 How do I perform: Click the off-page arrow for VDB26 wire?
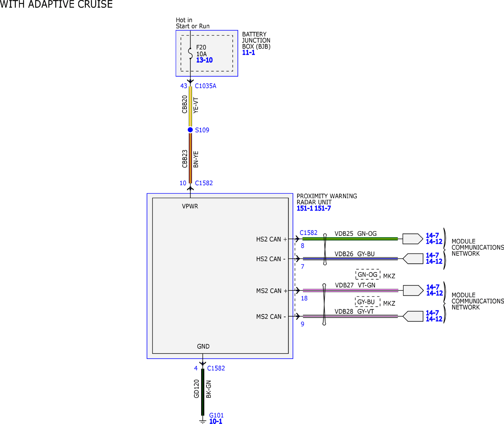tap(412, 259)
